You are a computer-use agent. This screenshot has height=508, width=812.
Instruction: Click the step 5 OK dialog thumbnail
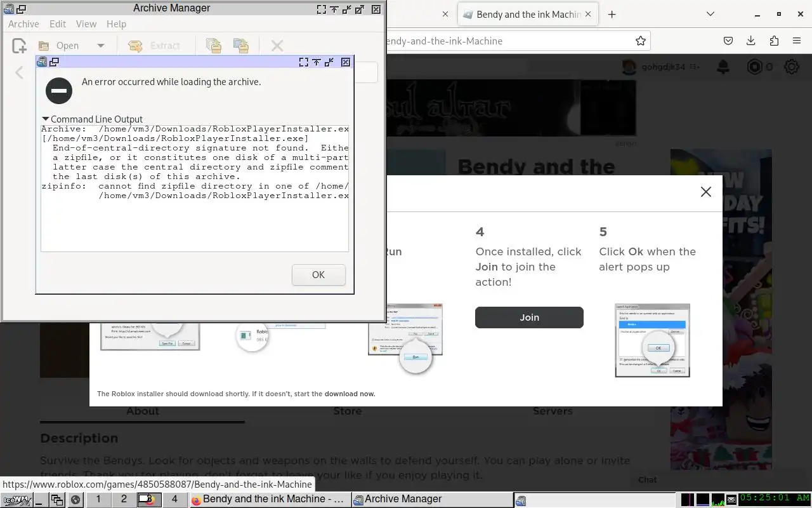652,340
